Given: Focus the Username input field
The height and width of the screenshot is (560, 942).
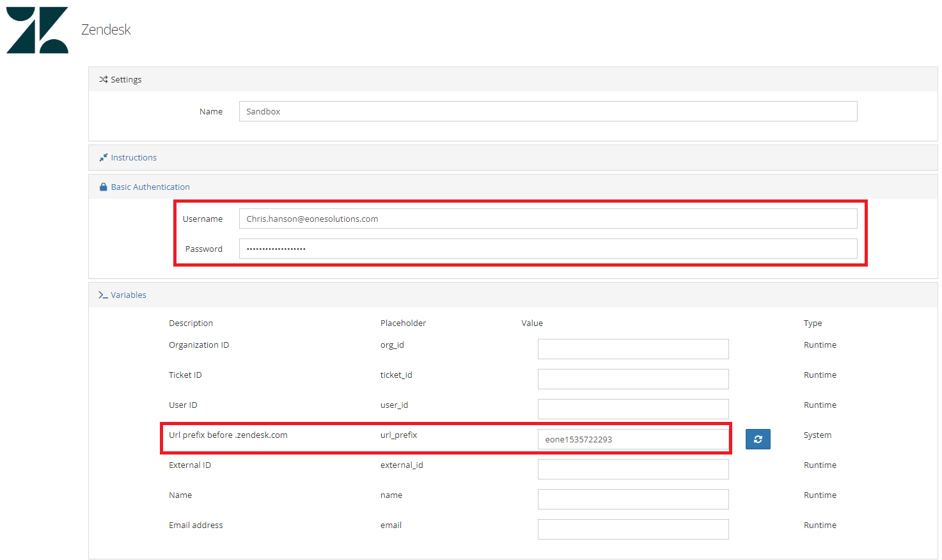Looking at the screenshot, I should (x=548, y=219).
